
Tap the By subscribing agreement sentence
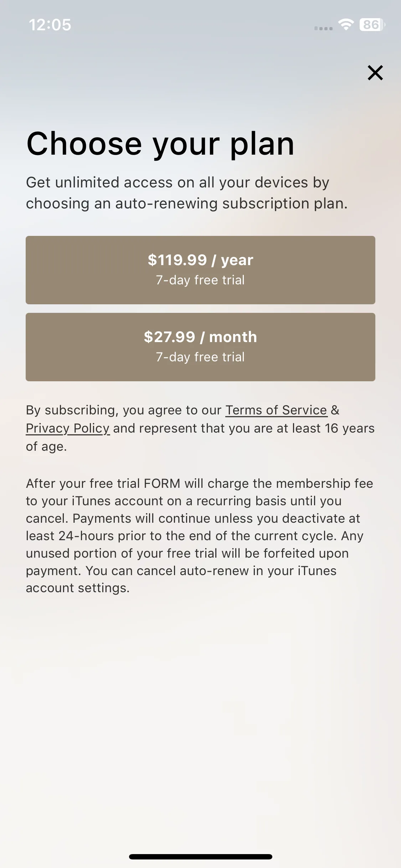[200, 428]
